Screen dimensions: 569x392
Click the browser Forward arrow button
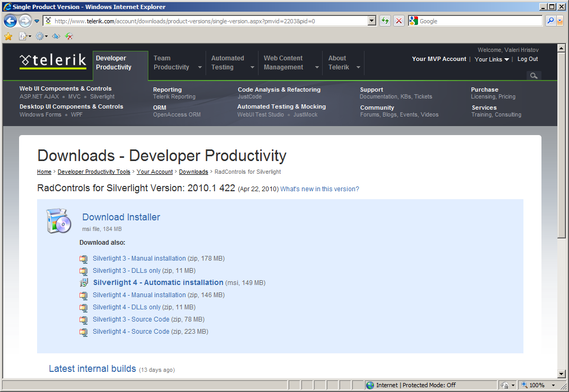[x=25, y=21]
